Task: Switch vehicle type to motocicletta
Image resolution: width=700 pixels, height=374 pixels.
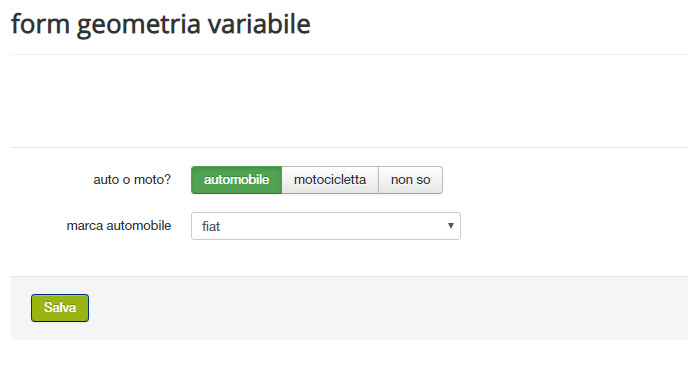Action: coord(330,180)
